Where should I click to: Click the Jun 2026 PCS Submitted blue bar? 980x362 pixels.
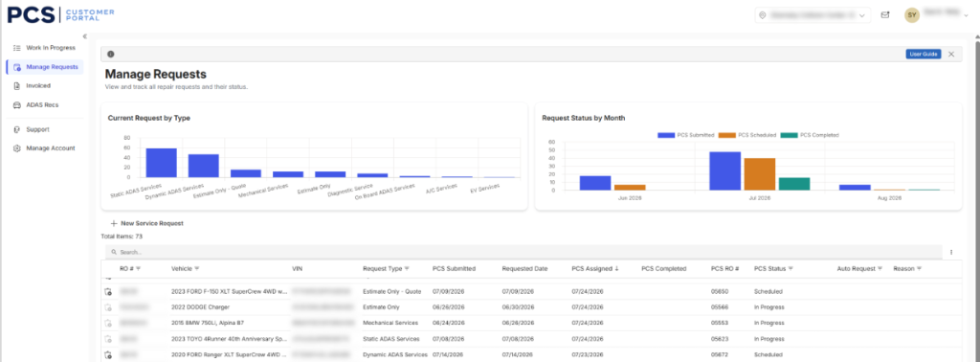click(595, 183)
